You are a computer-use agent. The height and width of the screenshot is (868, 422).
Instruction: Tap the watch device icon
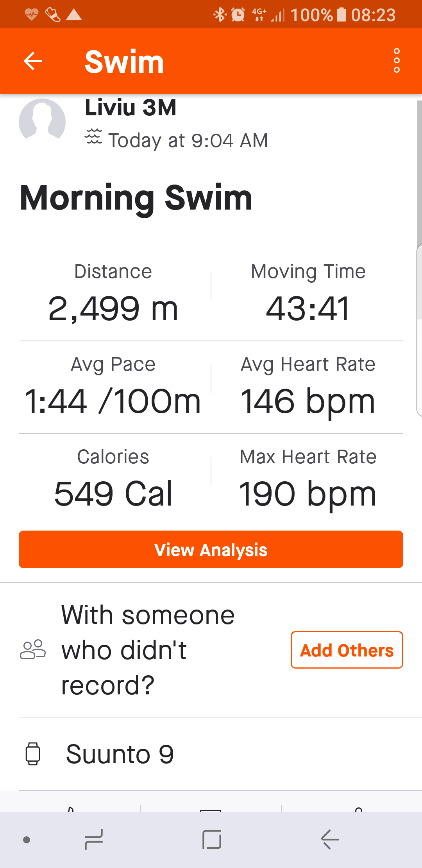pos(33,753)
